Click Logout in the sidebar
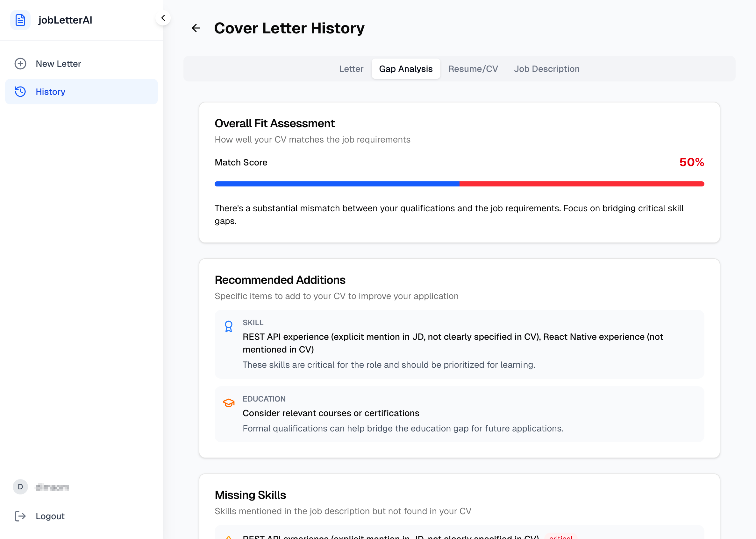Screen dimensions: 756x539 50,516
